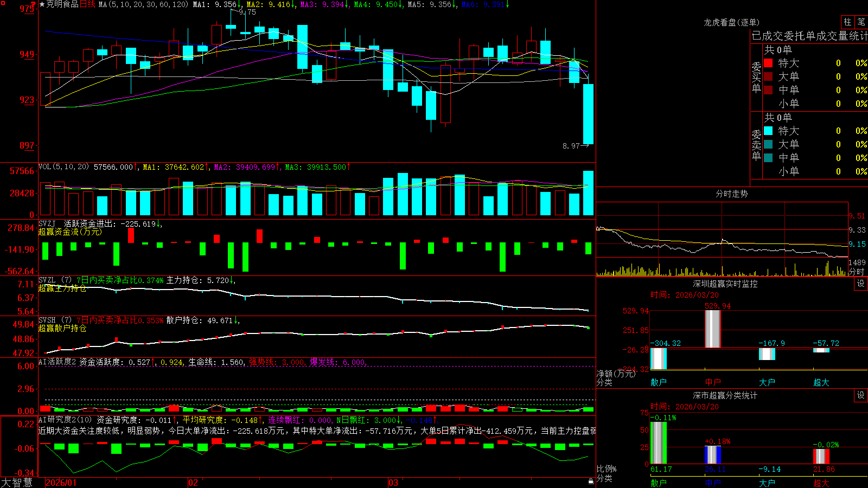Image resolution: width=868 pixels, height=488 pixels.
Task: Open 设 settings for 深圳超赢实时监控
Action: [861, 284]
